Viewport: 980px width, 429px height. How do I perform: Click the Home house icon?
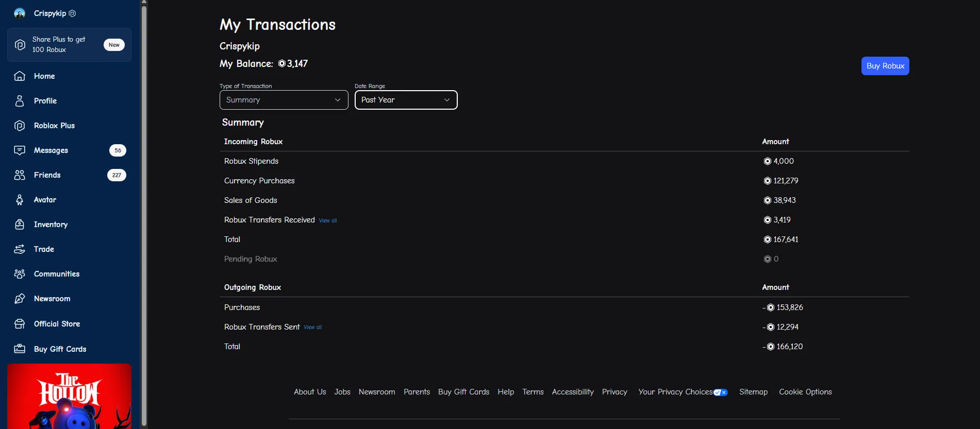click(x=20, y=76)
